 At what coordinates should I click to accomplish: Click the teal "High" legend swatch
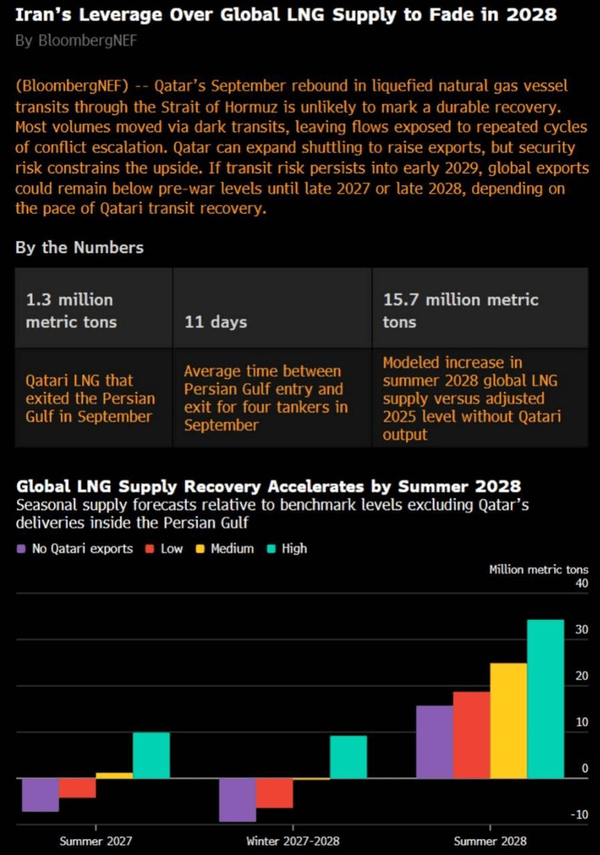pyautogui.click(x=271, y=549)
